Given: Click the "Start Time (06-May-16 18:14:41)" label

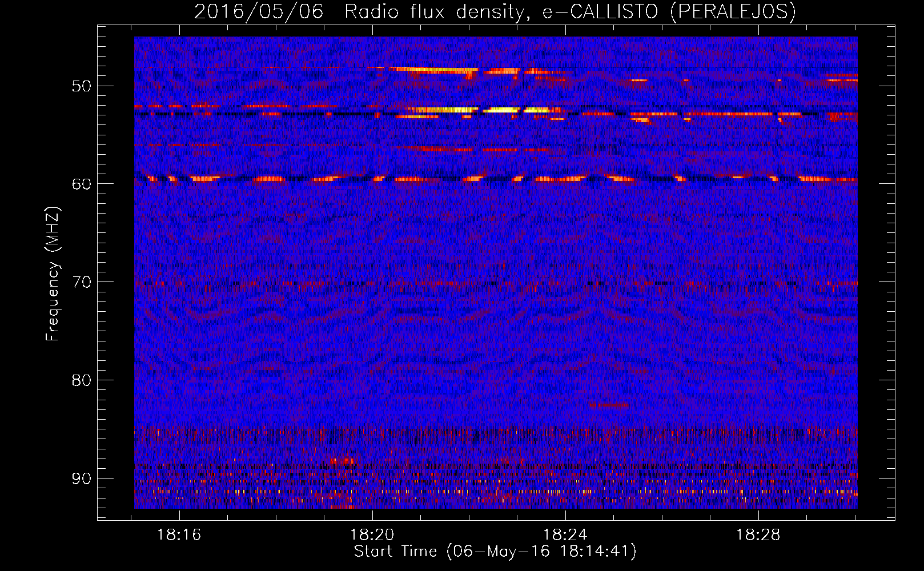Looking at the screenshot, I should (495, 552).
